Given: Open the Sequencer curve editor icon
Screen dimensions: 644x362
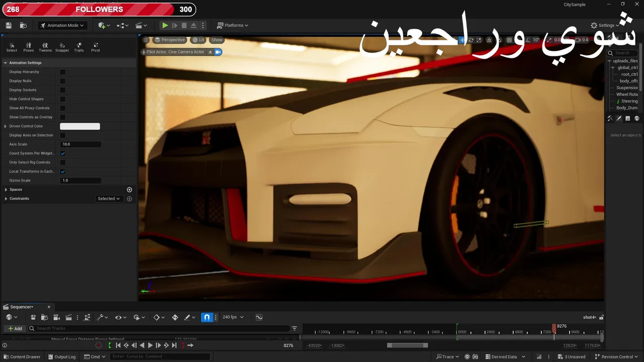Looking at the screenshot, I should pos(259,317).
